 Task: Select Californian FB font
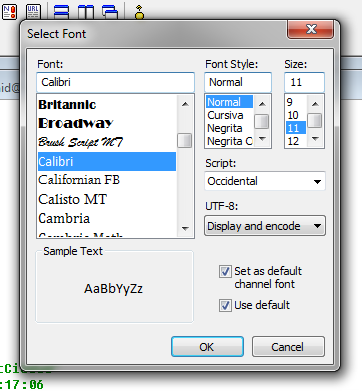pos(107,180)
